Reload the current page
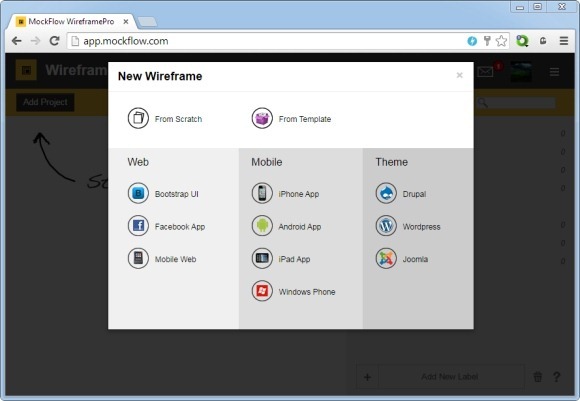Viewport: 580px width, 401px height. (55, 41)
